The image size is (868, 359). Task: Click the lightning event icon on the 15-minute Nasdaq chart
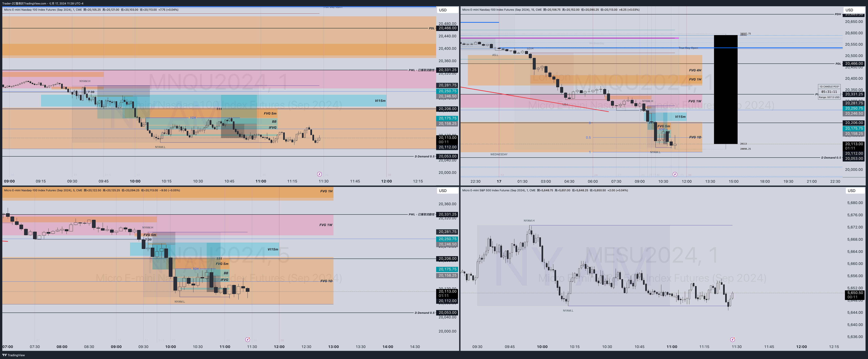[675, 174]
